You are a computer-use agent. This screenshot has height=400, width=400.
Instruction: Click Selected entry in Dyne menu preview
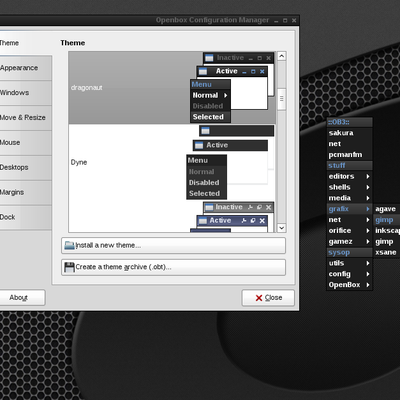coord(206,193)
